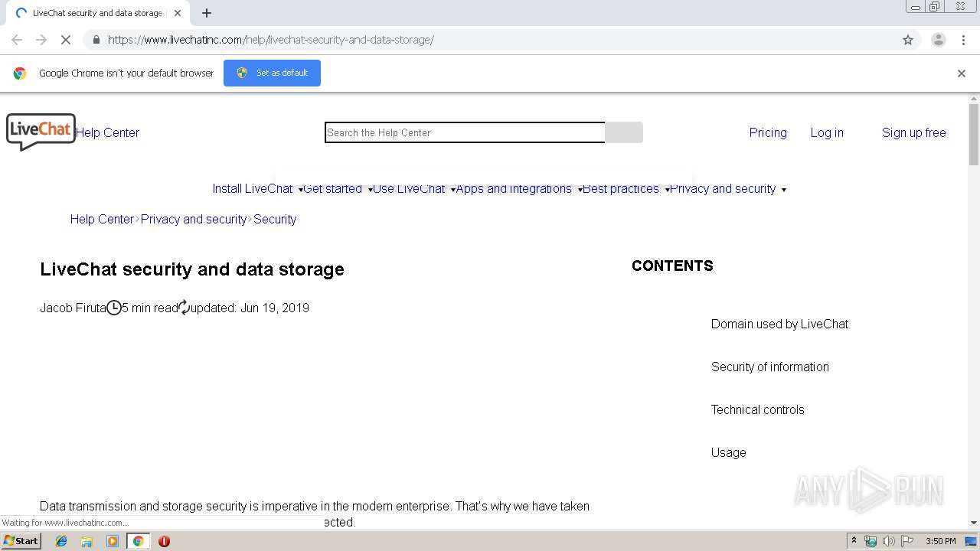The image size is (980, 551).
Task: Click the page scrollbar thumb
Action: pos(974,134)
